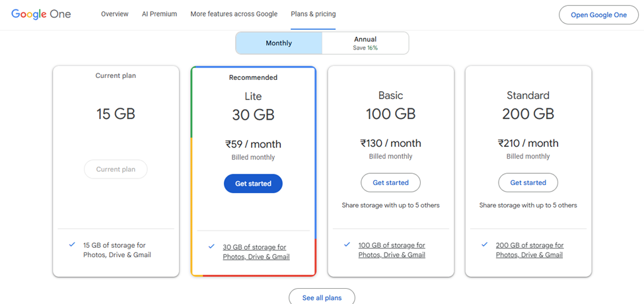Get started with the Lite 30 GB plan
This screenshot has height=304, width=644.
point(253,184)
